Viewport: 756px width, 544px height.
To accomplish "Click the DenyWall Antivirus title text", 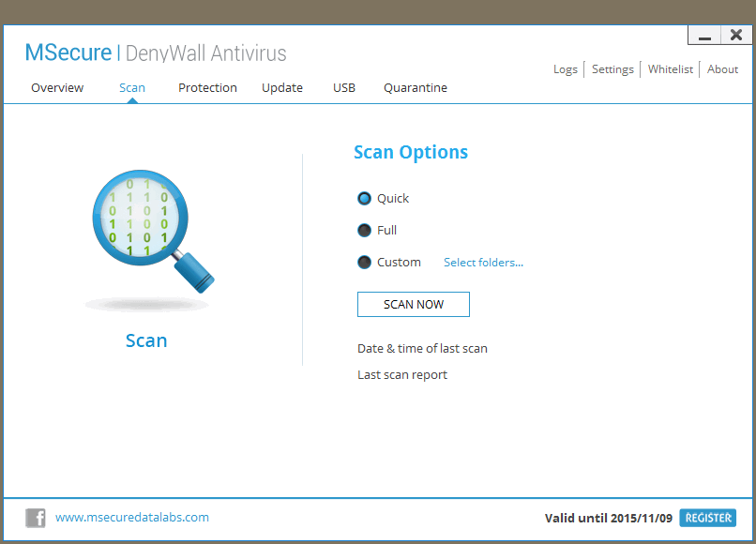I will pyautogui.click(x=205, y=53).
